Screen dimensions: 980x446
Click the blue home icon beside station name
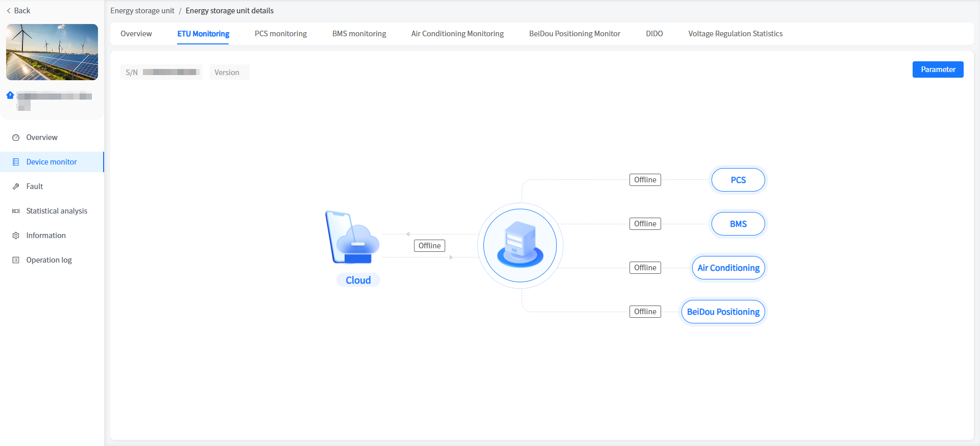[x=10, y=96]
